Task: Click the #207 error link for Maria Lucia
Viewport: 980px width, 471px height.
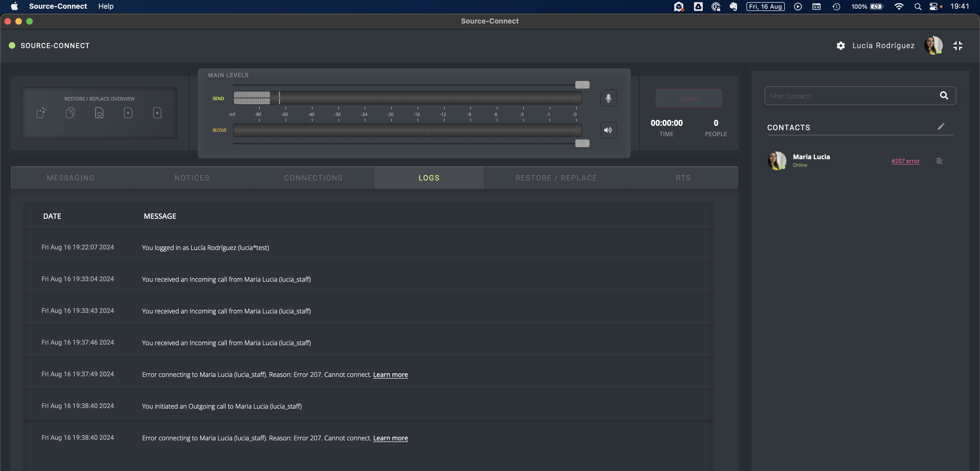Action: (905, 161)
